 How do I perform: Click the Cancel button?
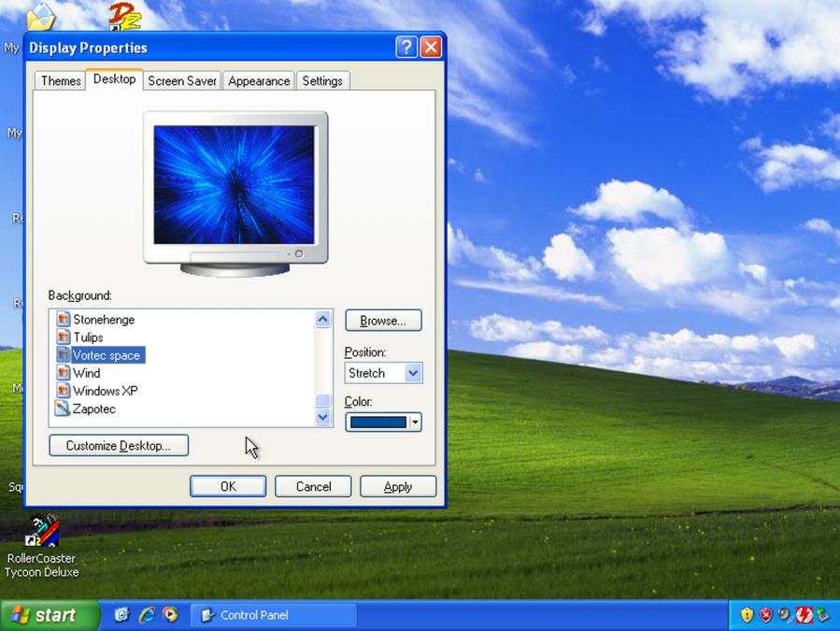(x=313, y=486)
